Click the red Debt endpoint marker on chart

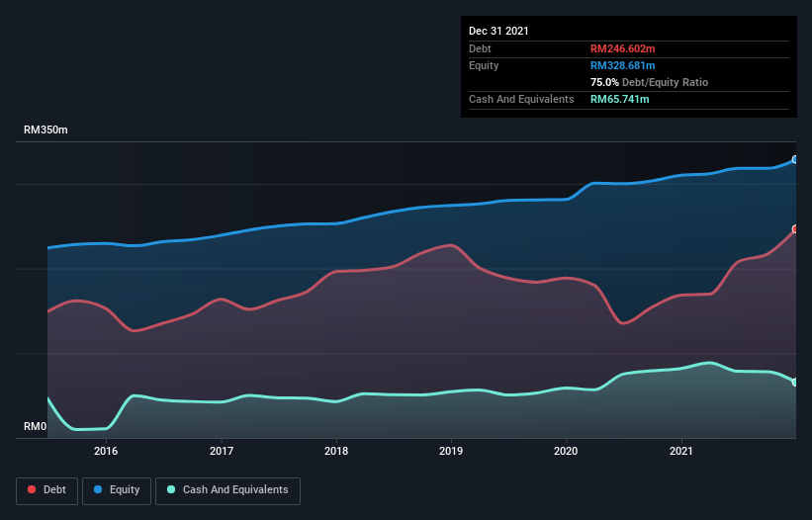point(795,228)
